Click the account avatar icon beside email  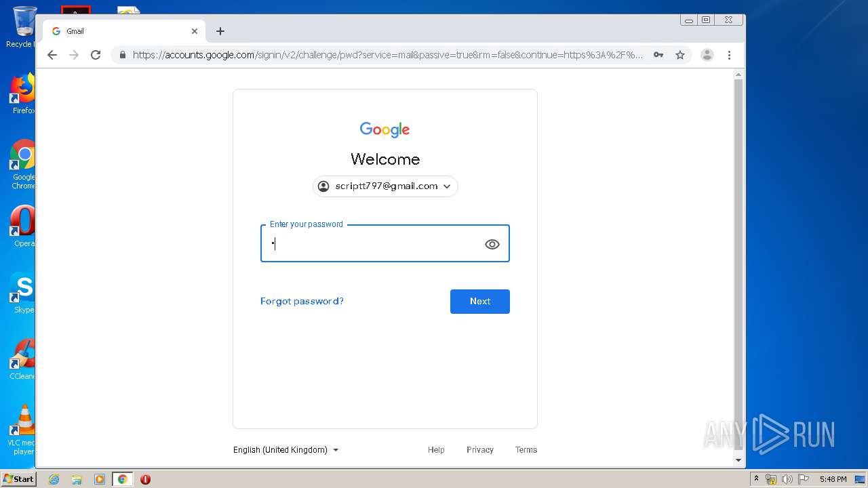(323, 186)
